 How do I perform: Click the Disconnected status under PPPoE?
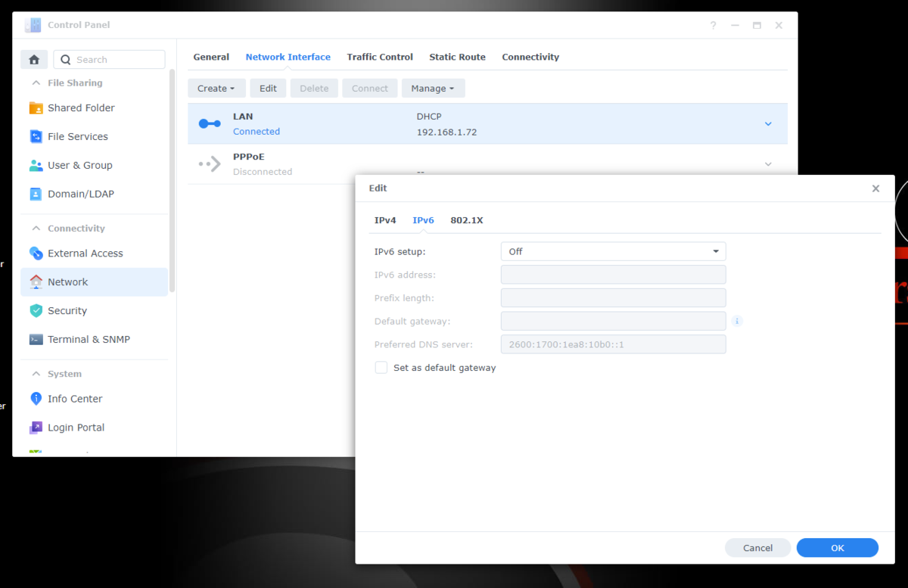point(263,172)
